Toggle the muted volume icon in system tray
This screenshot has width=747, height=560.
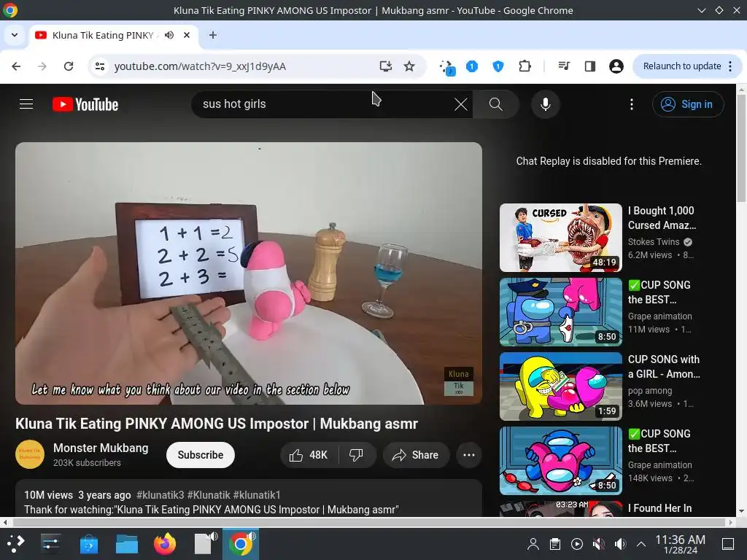pyautogui.click(x=599, y=544)
